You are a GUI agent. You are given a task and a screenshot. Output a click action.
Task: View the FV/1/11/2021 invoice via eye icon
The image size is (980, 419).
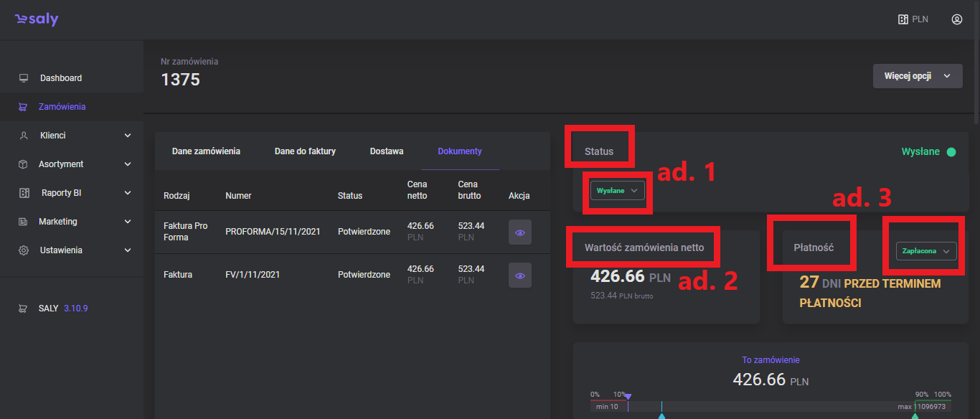[x=520, y=276]
